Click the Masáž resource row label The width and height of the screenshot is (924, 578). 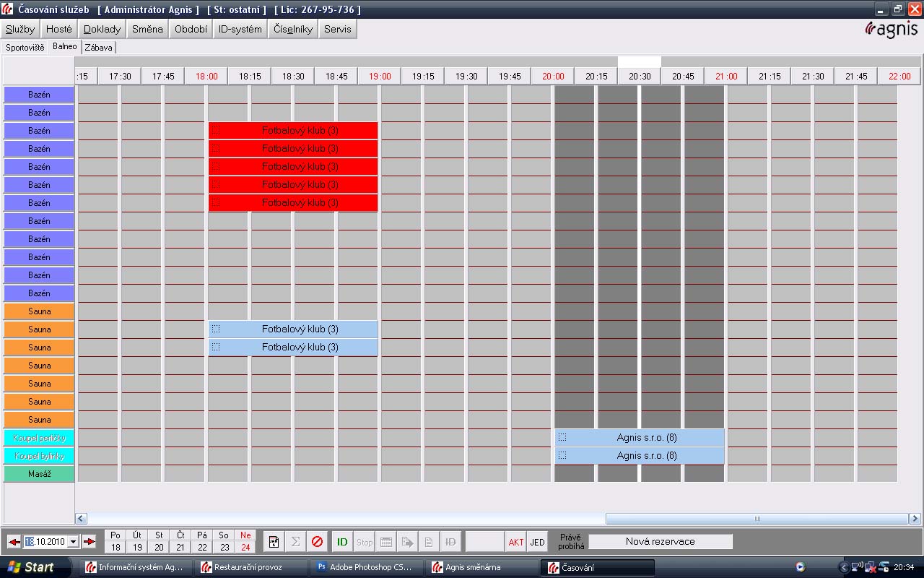click(x=39, y=474)
